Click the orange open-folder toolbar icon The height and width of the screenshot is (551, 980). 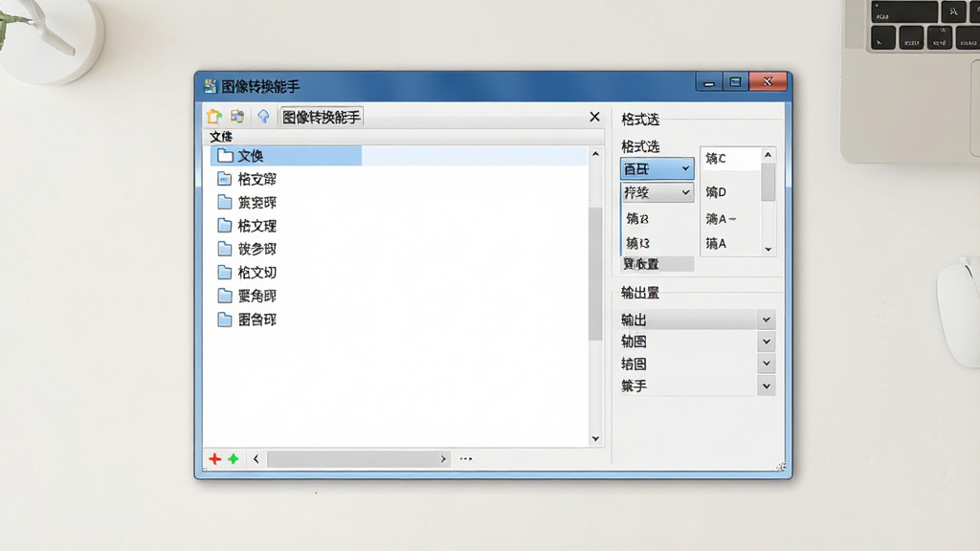pos(214,116)
